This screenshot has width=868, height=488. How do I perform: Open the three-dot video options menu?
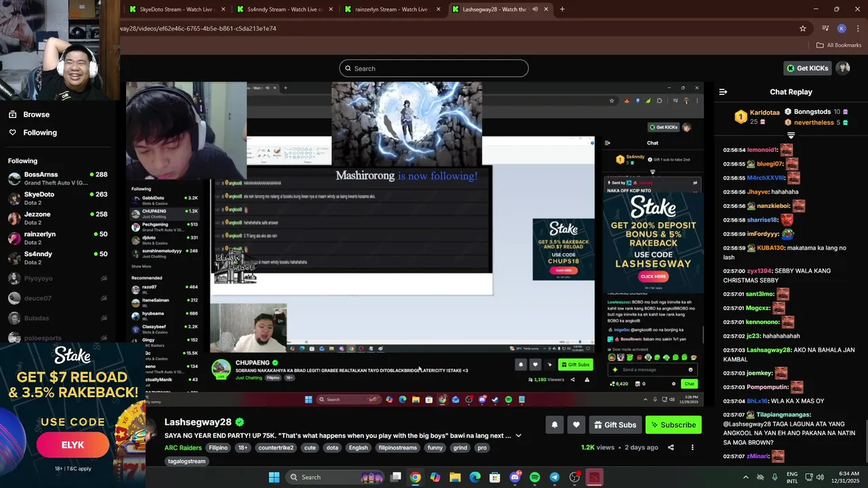point(692,447)
